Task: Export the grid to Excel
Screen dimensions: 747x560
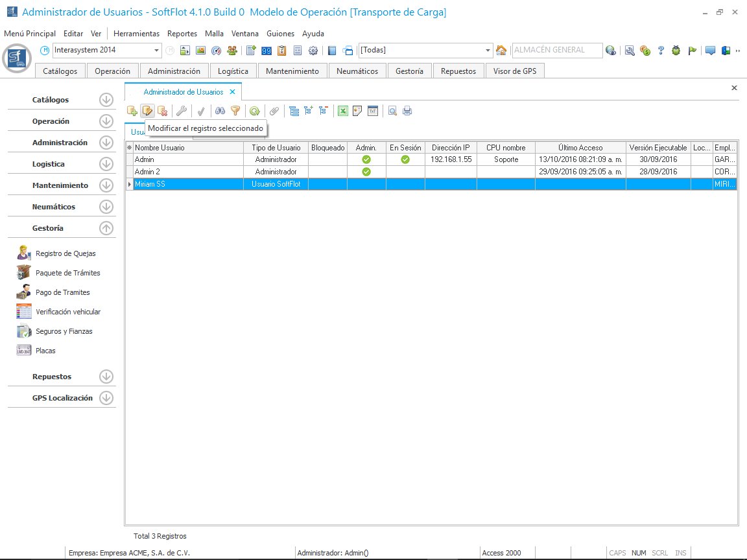Action: coord(343,111)
